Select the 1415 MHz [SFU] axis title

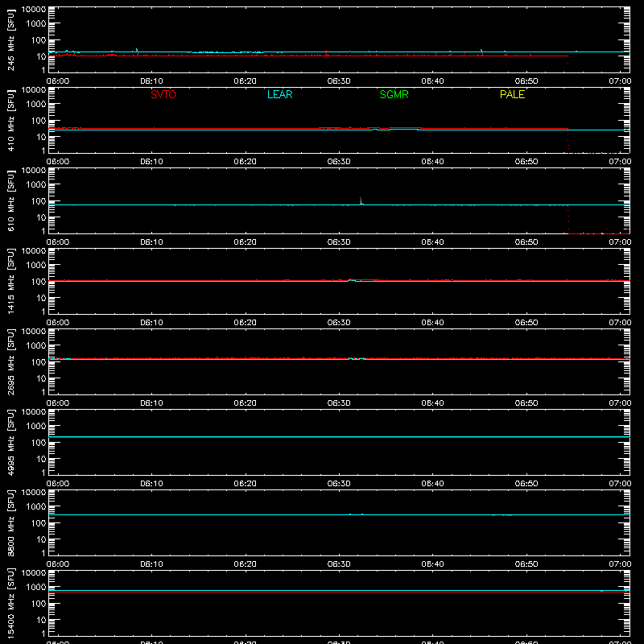(11, 281)
